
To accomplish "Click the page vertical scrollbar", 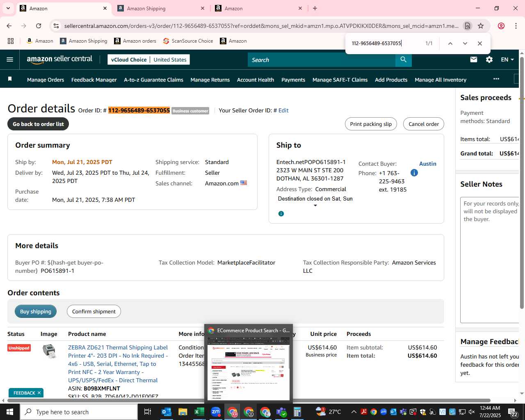I will (x=522, y=183).
